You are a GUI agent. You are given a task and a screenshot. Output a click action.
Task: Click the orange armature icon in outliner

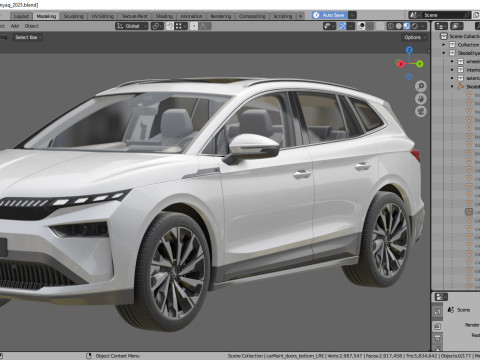(x=460, y=86)
